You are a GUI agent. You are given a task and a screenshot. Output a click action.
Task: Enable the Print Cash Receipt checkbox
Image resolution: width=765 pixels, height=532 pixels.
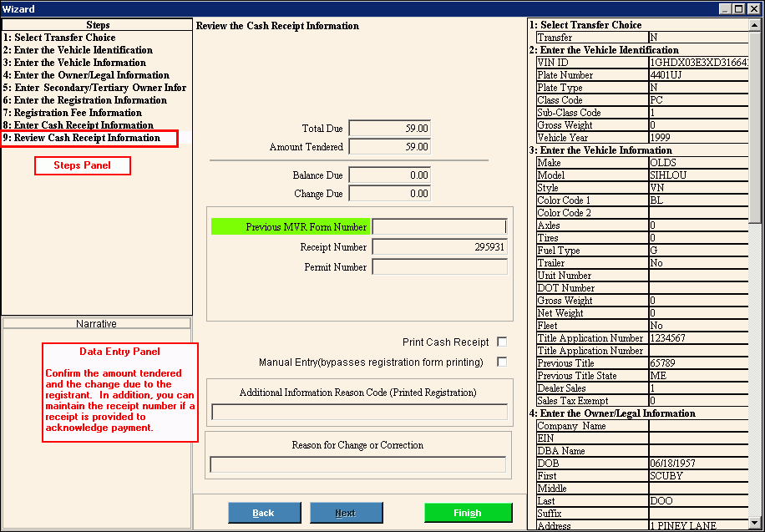pos(502,342)
